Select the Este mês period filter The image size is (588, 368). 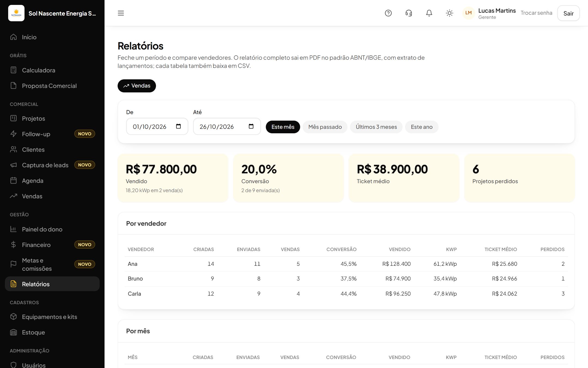tap(283, 127)
